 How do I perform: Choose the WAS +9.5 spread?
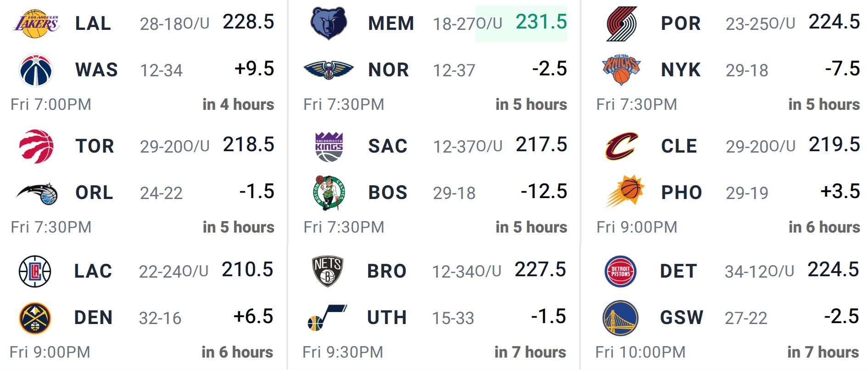[x=254, y=68]
